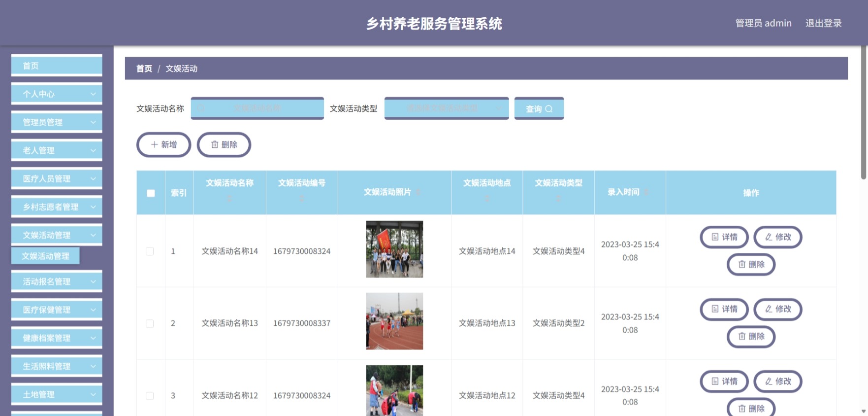Viewport: 868px width, 416px height.
Task: Open the photo thumbnail of 文娱活动名称12
Action: [x=394, y=390]
